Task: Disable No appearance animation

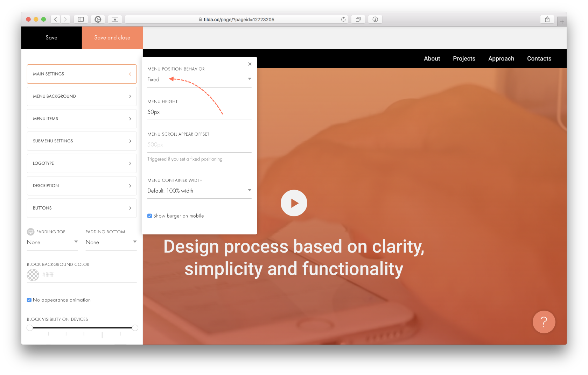Action: point(29,300)
